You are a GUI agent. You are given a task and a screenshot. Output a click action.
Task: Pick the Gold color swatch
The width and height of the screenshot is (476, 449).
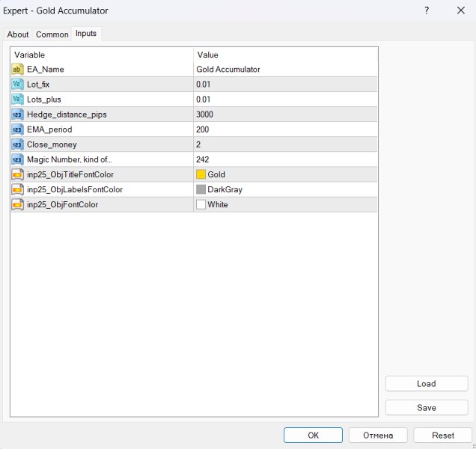click(201, 174)
